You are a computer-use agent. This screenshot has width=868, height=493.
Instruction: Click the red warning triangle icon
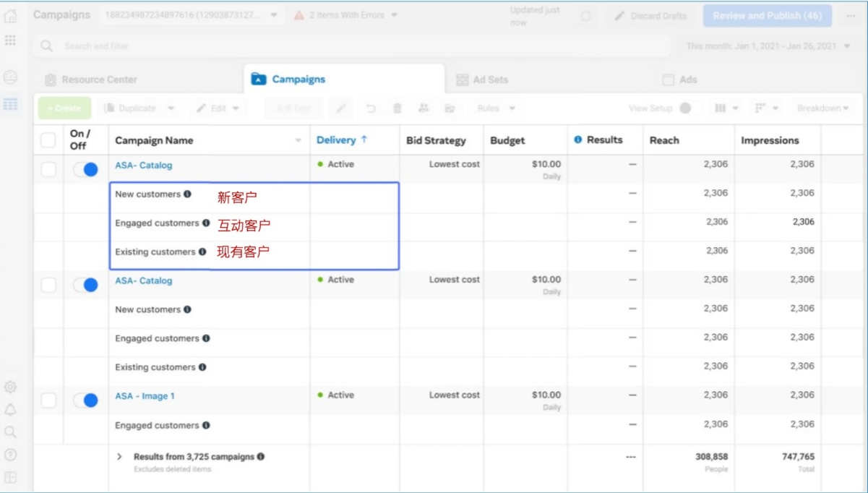point(298,15)
